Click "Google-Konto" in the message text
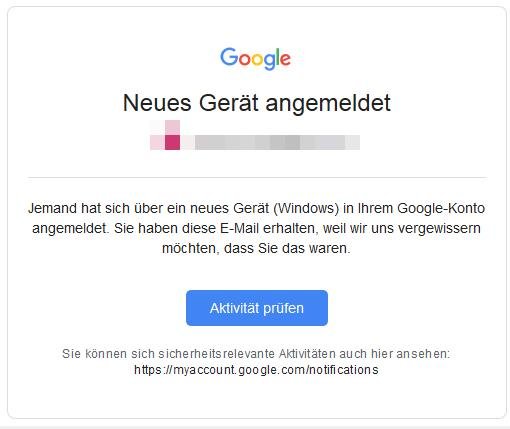The image size is (510, 429). 441,209
